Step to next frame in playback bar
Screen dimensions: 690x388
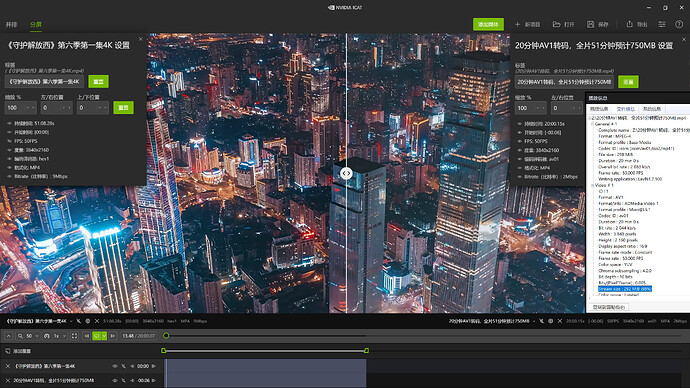pyautogui.click(x=113, y=336)
